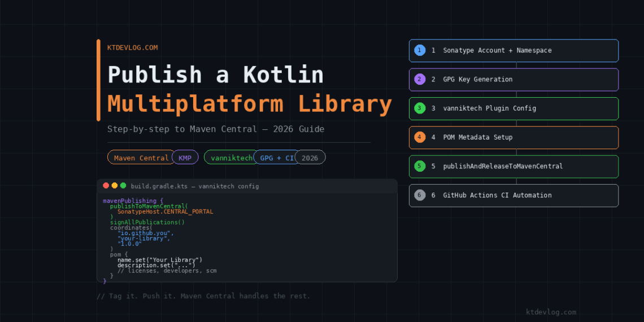644x322 pixels.
Task: Click the blue step 1 circle badge
Action: [419, 50]
